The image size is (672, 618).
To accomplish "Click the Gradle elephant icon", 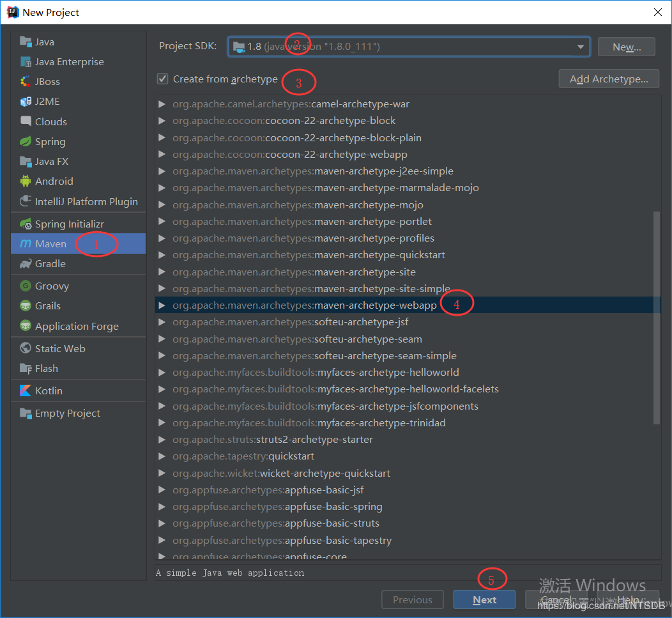I will coord(26,264).
